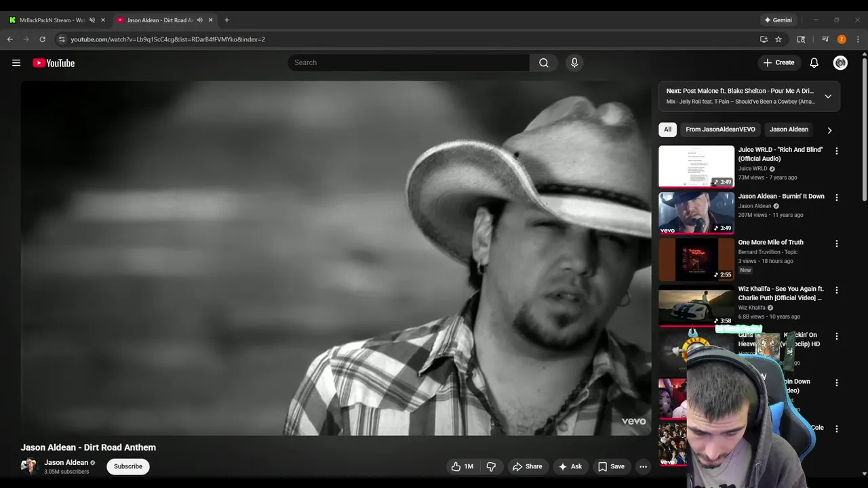
Task: Click the Google Lens search icon in toolbar
Action: tap(801, 39)
